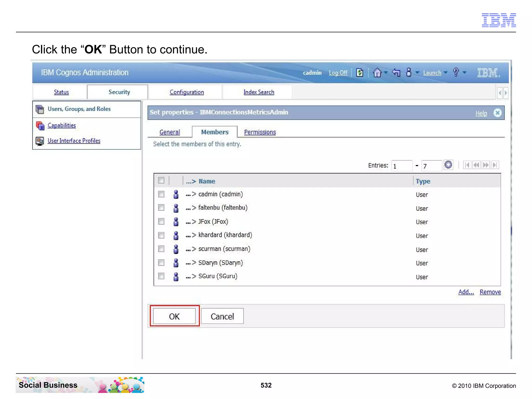The image size is (532, 399).
Task: Click the IBM logo in Cognos header
Action: [488, 73]
